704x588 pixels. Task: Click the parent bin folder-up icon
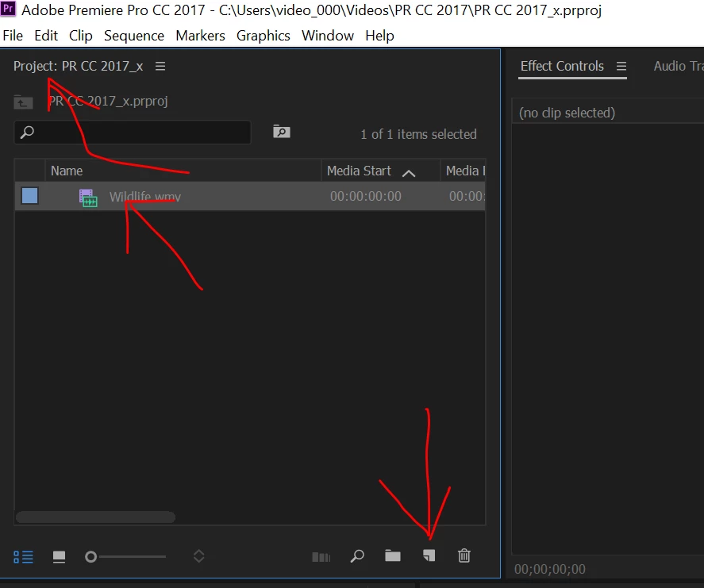pos(23,102)
